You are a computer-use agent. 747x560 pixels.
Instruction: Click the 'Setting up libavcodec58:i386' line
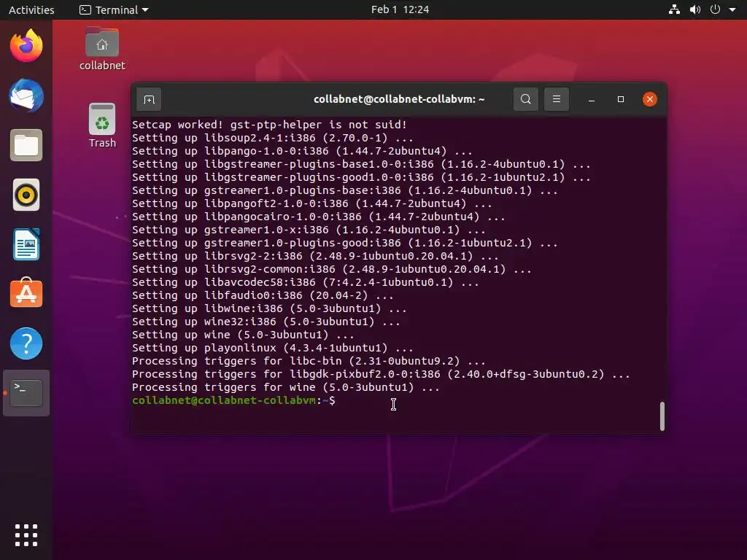[306, 282]
